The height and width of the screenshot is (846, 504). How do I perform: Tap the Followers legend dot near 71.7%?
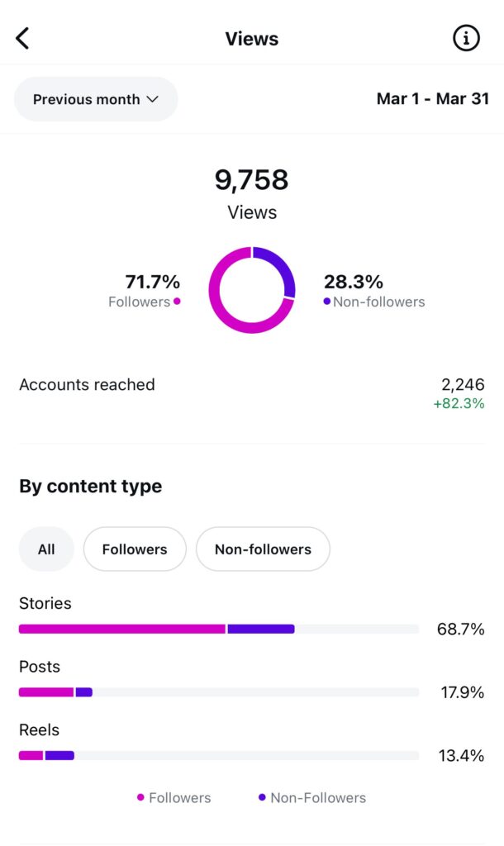coord(176,302)
